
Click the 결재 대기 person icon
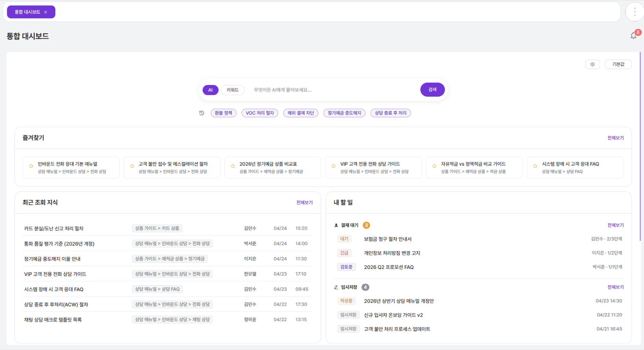(336, 225)
